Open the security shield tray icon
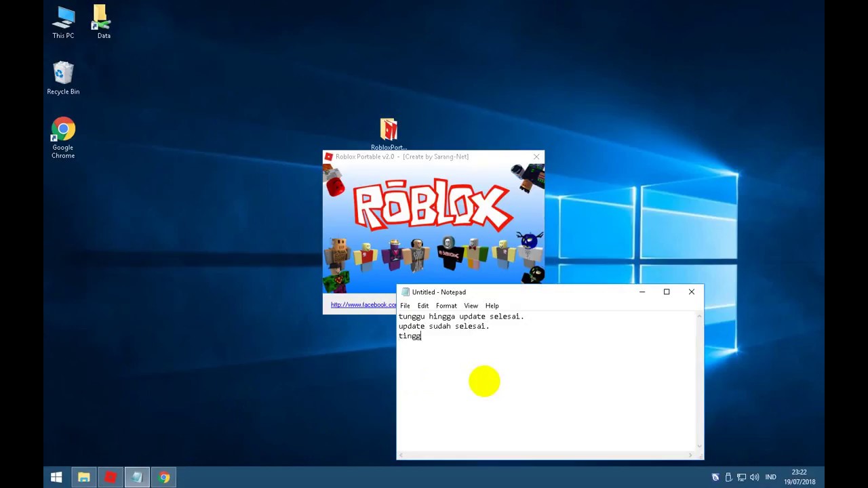 click(x=715, y=477)
